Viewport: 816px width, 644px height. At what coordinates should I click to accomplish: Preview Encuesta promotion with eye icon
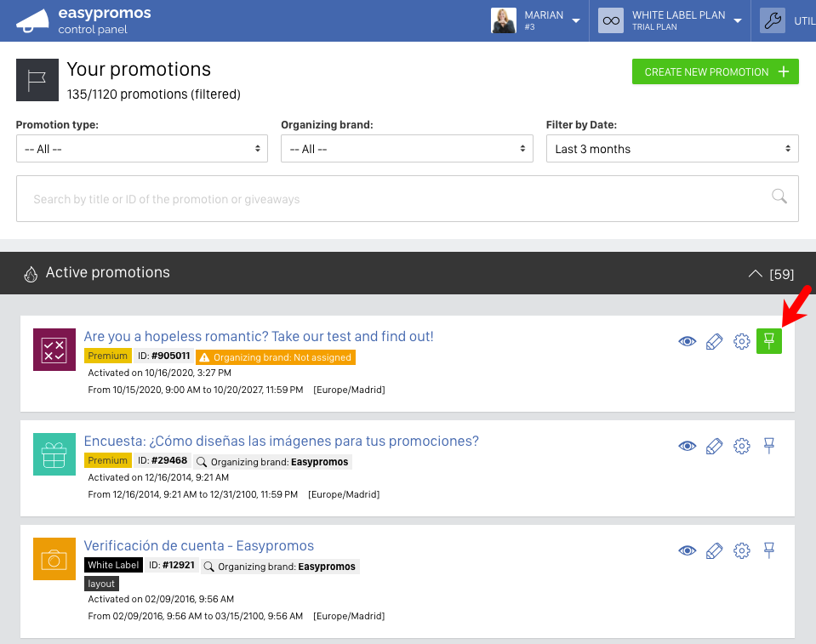[x=687, y=446]
